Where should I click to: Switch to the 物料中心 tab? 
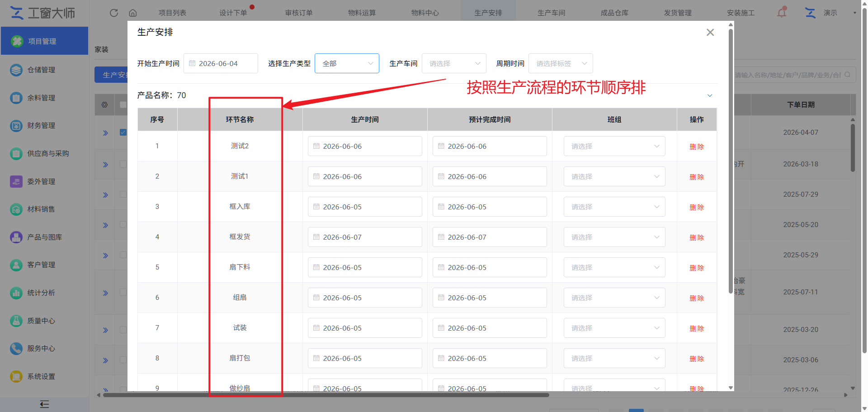425,13
